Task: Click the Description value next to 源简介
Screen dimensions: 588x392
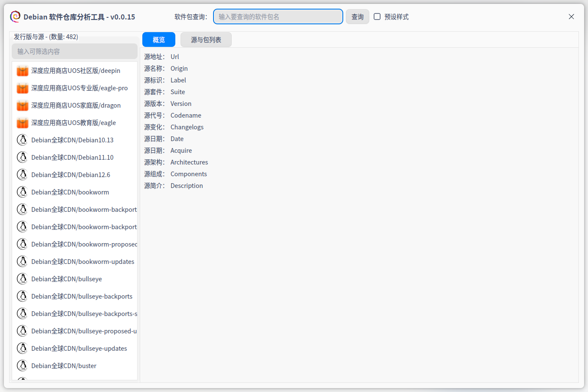Action: tap(187, 186)
